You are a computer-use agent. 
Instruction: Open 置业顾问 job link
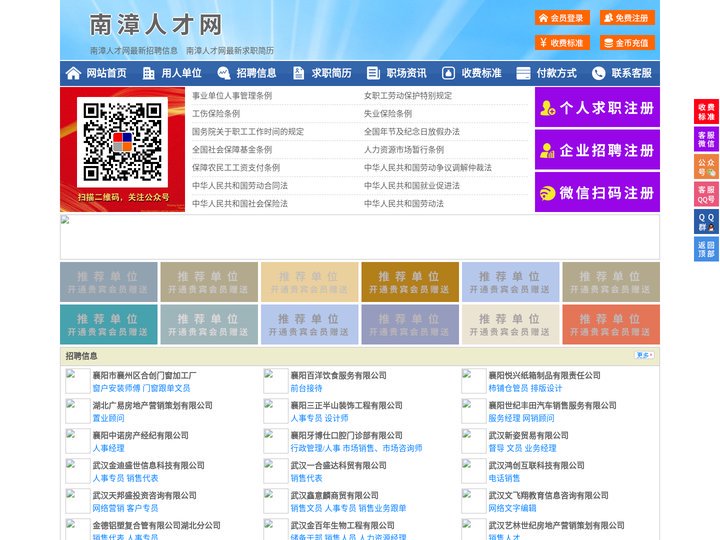108,418
